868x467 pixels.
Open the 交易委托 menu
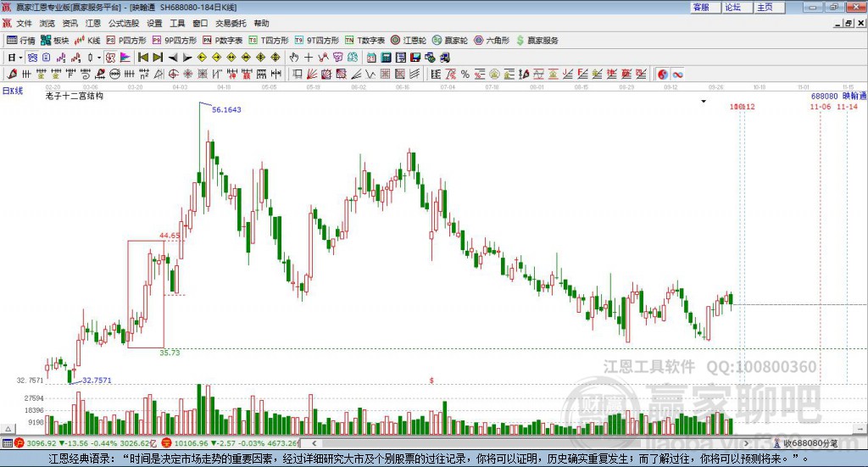coord(231,23)
